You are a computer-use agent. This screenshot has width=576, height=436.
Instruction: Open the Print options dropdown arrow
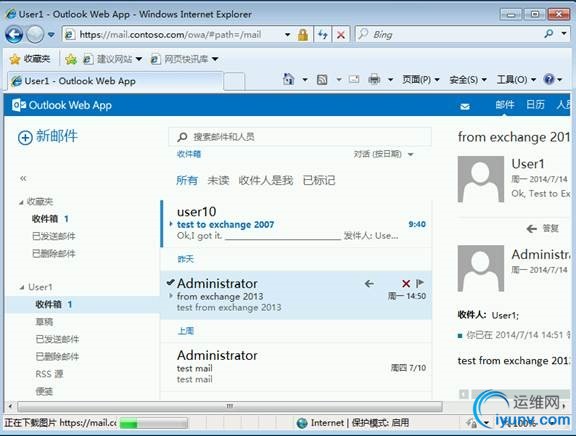[x=390, y=79]
